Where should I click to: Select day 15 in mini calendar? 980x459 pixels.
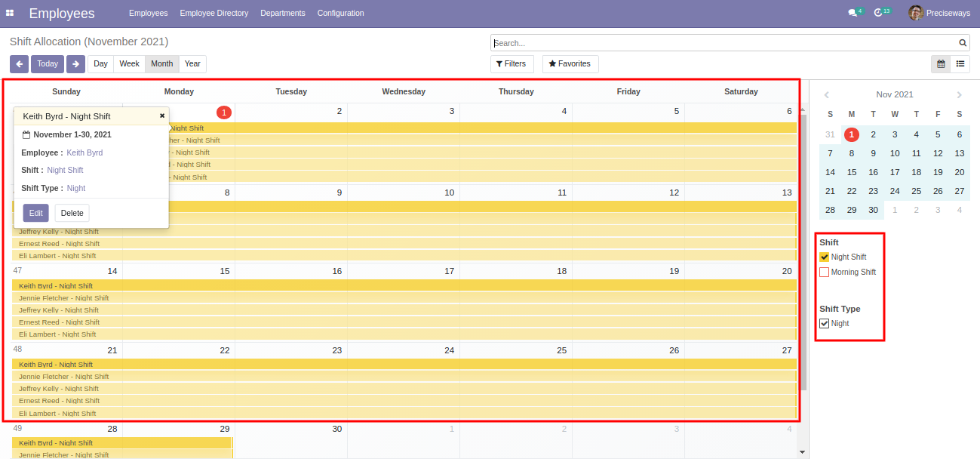coord(852,172)
